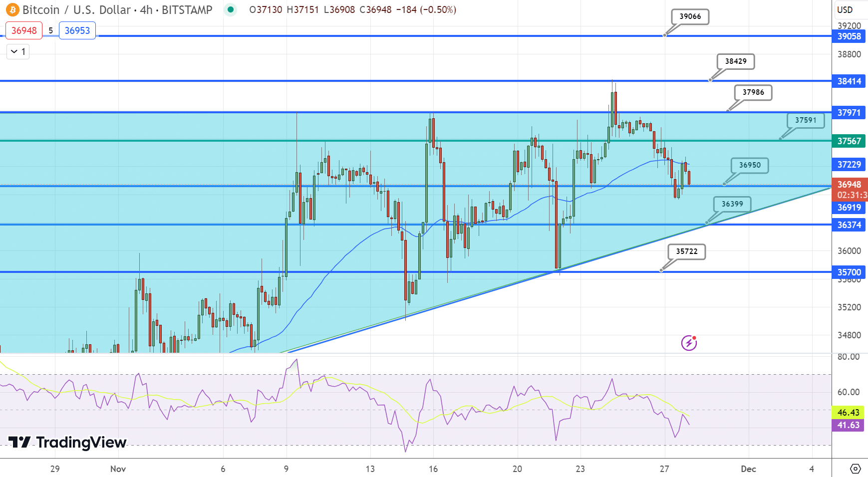Select the 37591 price callout label

click(806, 120)
